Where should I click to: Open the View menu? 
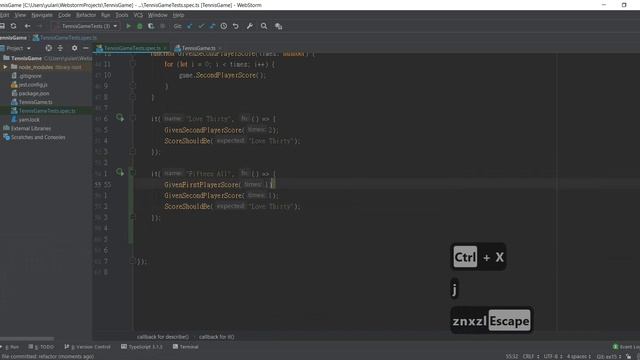20,15
